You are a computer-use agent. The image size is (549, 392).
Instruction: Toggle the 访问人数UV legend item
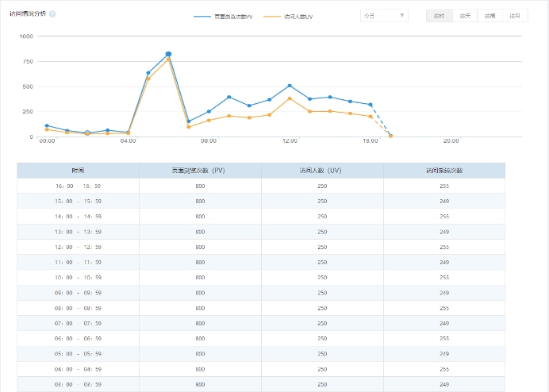pyautogui.click(x=288, y=17)
